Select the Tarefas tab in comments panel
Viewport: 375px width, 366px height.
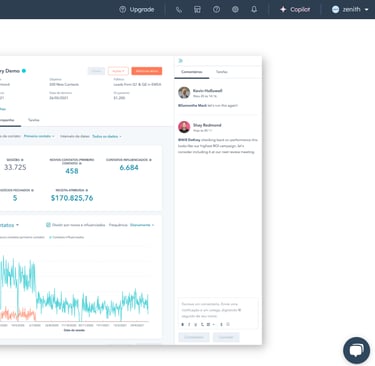point(222,72)
